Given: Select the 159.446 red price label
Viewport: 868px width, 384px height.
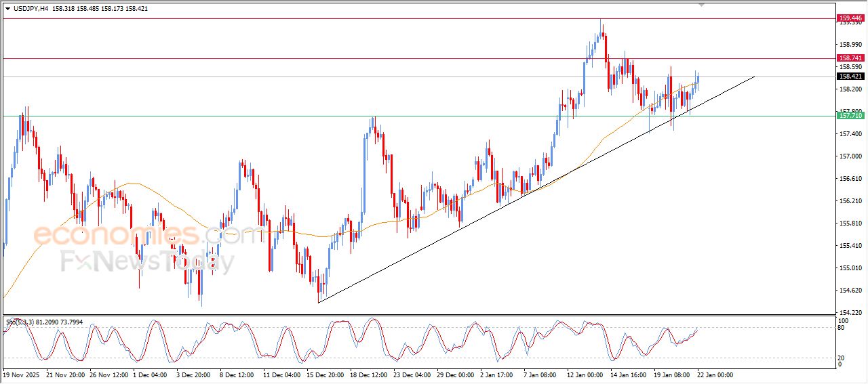Looking at the screenshot, I should (851, 18).
